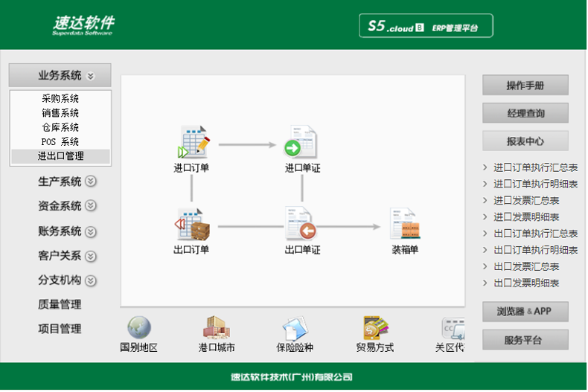
Task: Expand the 资金系统 chevron
Action: point(90,206)
